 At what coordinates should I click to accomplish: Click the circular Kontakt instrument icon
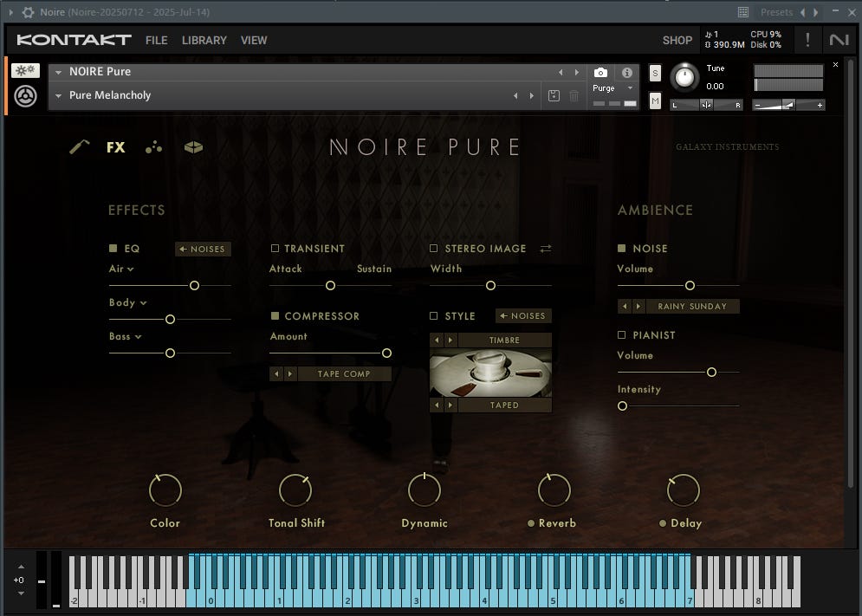(x=25, y=96)
